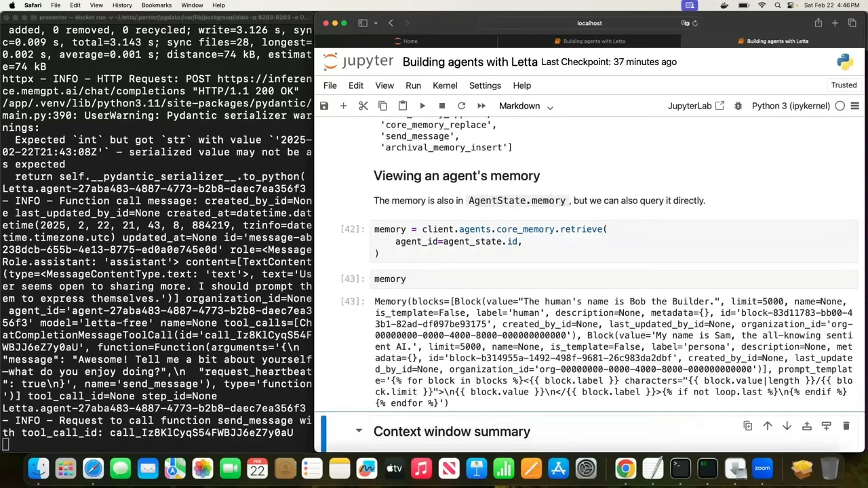Open the JupyterLab link
This screenshot has width=868, height=488.
[x=696, y=106]
